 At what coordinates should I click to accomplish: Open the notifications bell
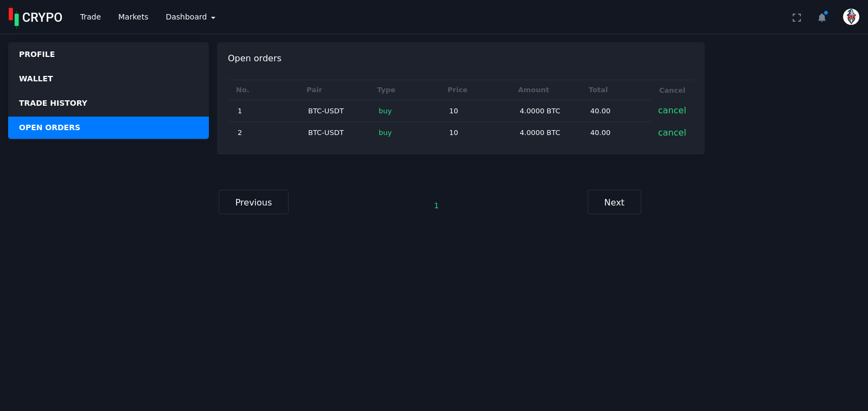[822, 17]
